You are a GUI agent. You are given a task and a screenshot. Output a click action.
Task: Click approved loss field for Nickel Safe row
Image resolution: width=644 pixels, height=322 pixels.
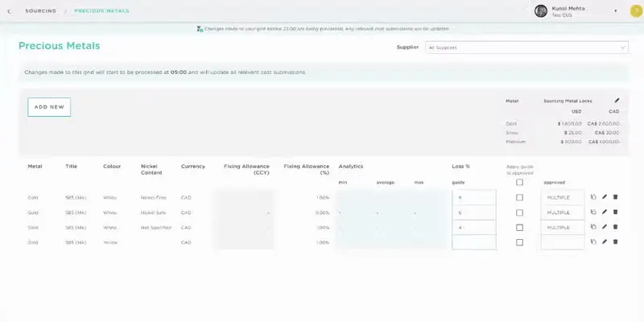(x=563, y=213)
